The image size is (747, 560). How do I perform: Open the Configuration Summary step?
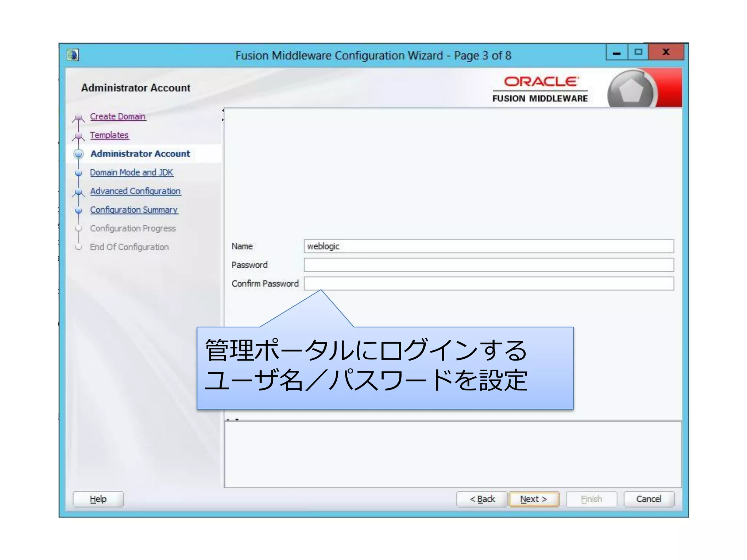coord(134,210)
